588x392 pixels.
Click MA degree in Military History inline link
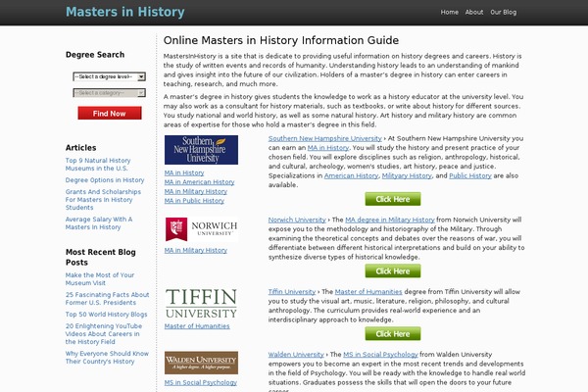coord(390,220)
